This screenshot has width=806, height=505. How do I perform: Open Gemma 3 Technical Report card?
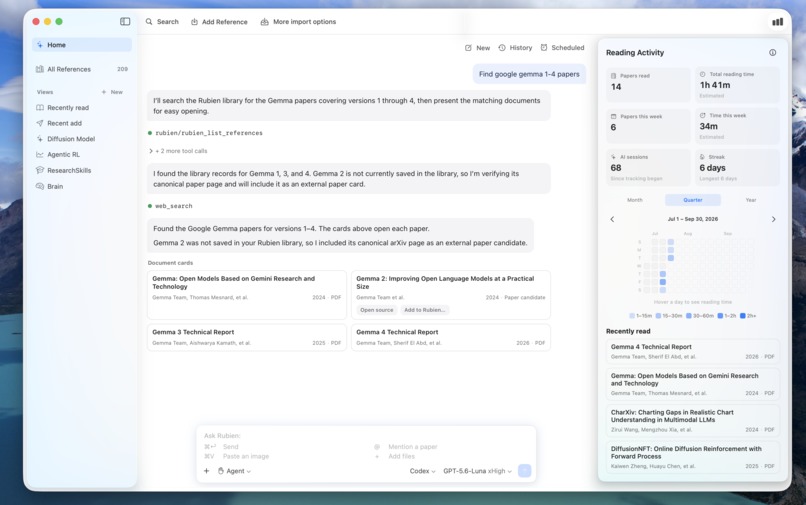click(247, 337)
